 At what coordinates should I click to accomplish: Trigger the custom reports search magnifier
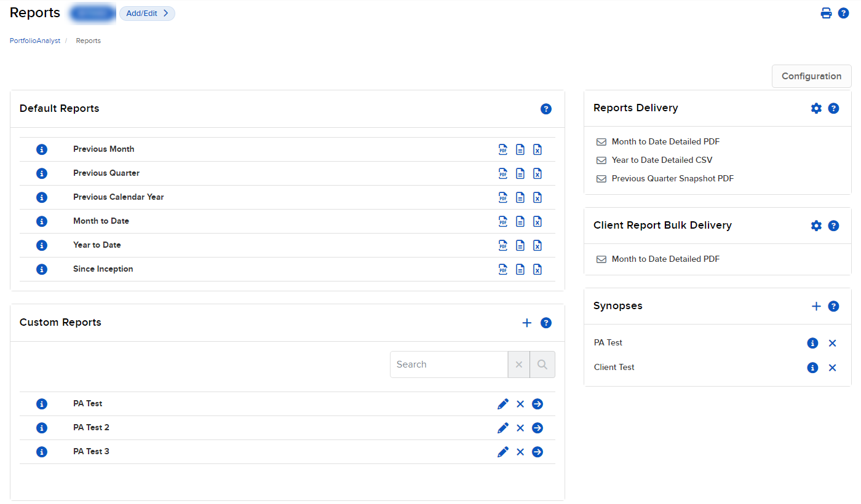pyautogui.click(x=542, y=364)
